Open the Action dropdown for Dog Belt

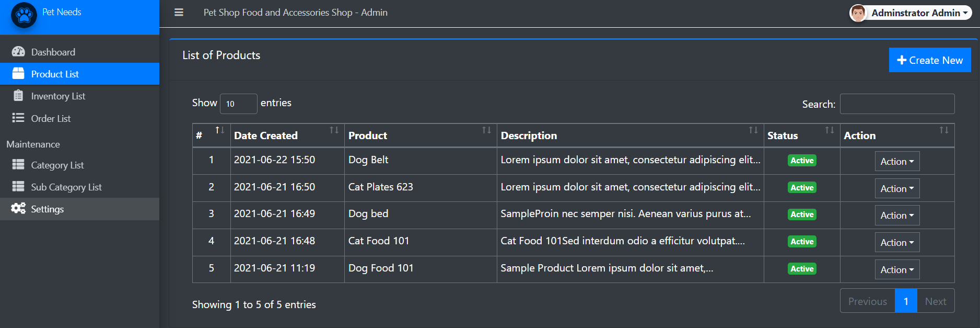coord(897,161)
